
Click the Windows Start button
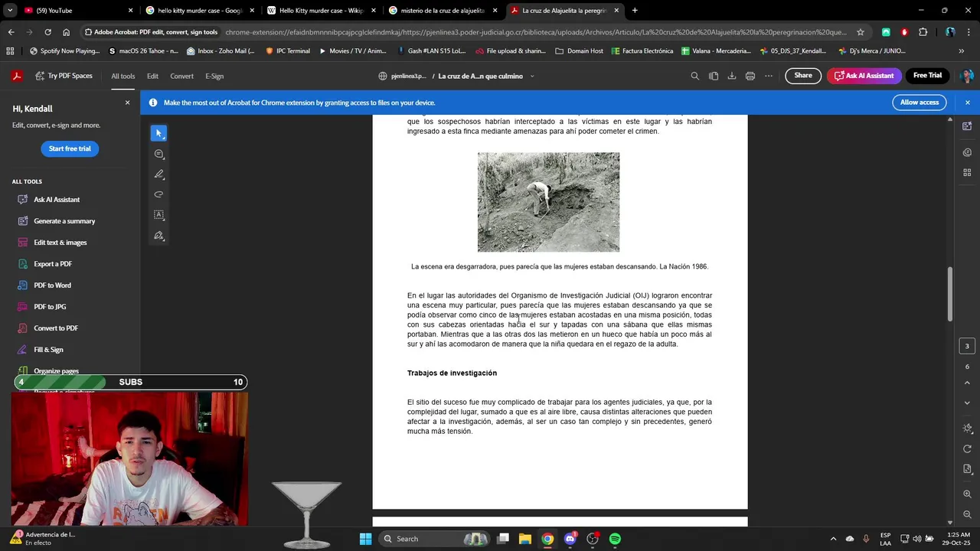(365, 539)
